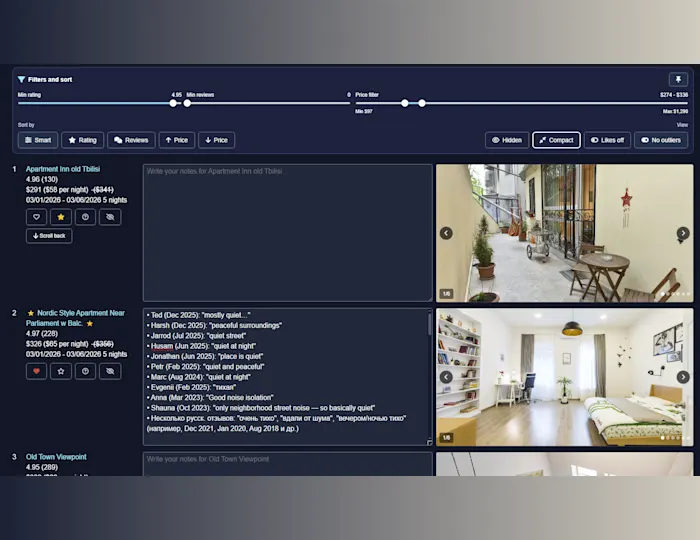Click the notes field for Apartment Inn old Tbilisi

288,233
